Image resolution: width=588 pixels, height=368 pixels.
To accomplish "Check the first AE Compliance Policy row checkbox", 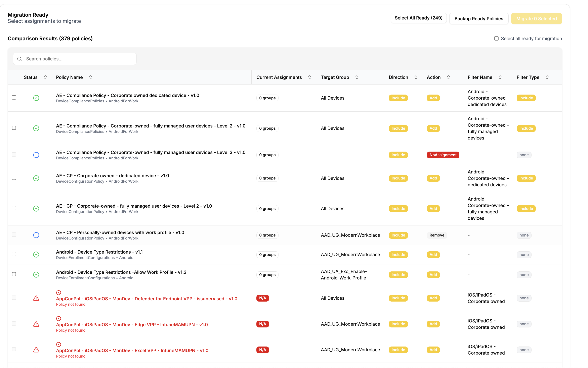I will 14,98.
